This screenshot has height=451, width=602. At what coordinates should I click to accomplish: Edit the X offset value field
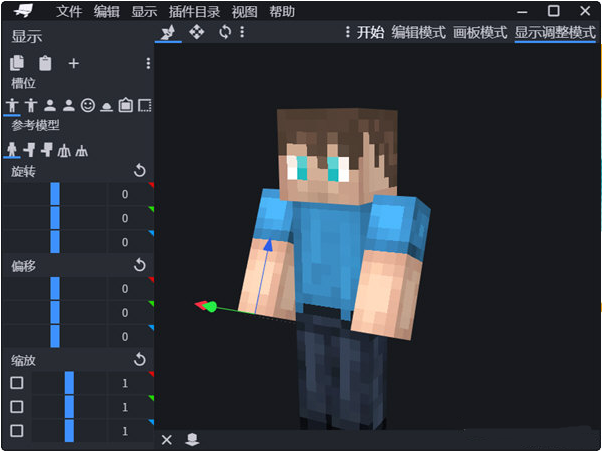pos(131,288)
